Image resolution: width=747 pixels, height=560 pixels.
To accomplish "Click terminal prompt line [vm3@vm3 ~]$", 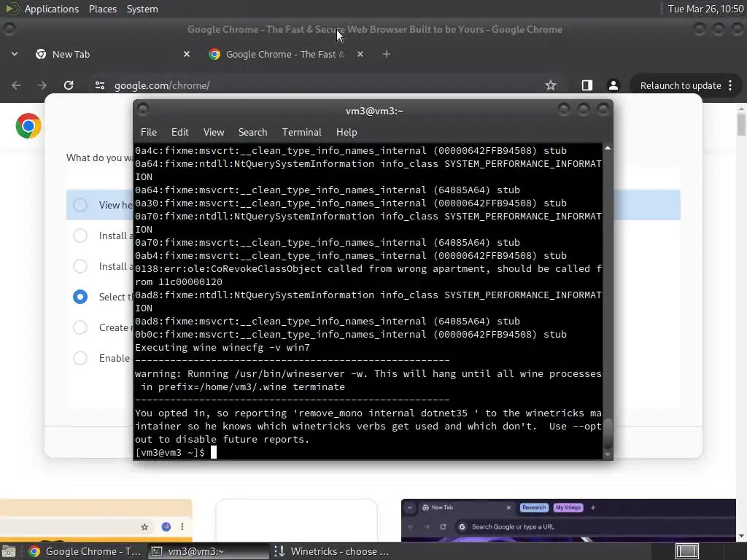I will pos(169,452).
